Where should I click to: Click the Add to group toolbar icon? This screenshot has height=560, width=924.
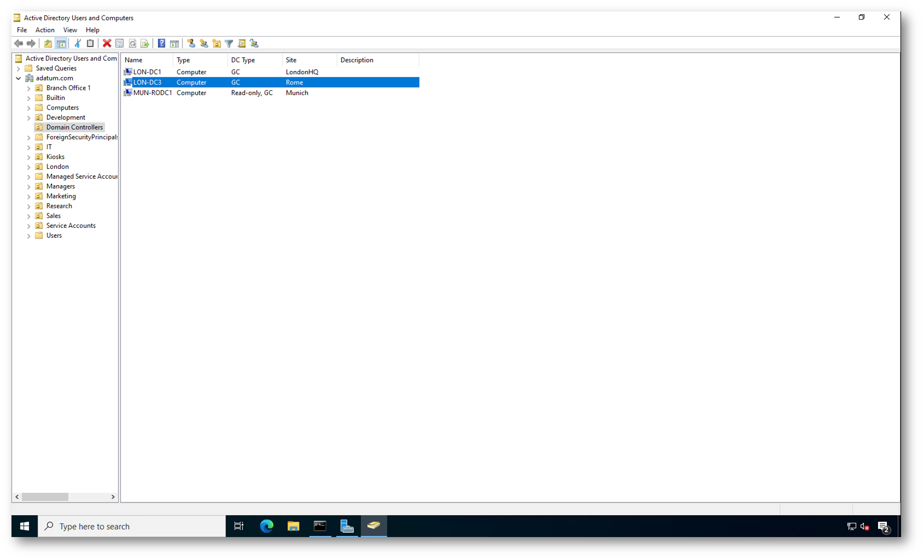(255, 44)
